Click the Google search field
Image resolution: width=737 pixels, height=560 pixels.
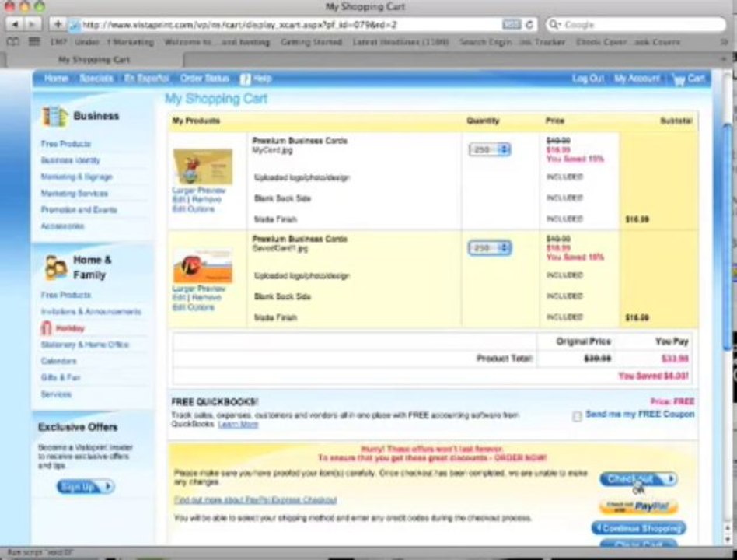[x=635, y=24]
